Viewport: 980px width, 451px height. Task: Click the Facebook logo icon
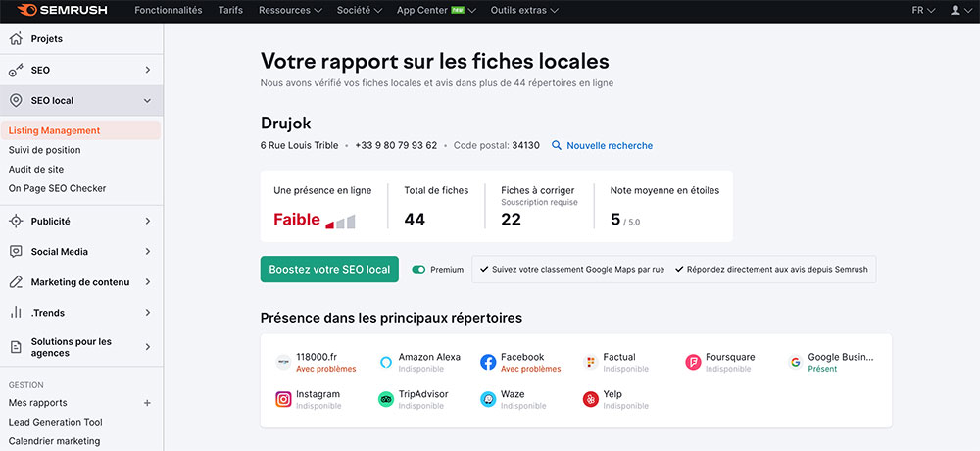click(488, 362)
